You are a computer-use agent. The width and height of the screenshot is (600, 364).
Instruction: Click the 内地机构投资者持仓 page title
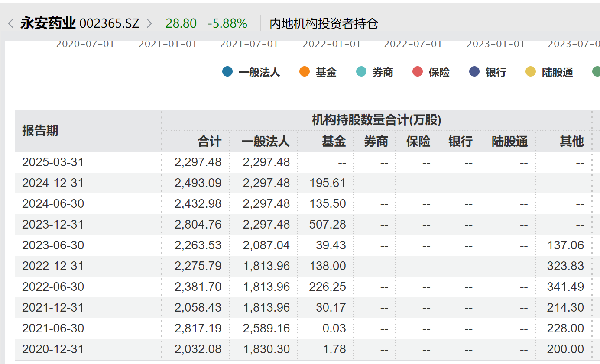[x=324, y=23]
